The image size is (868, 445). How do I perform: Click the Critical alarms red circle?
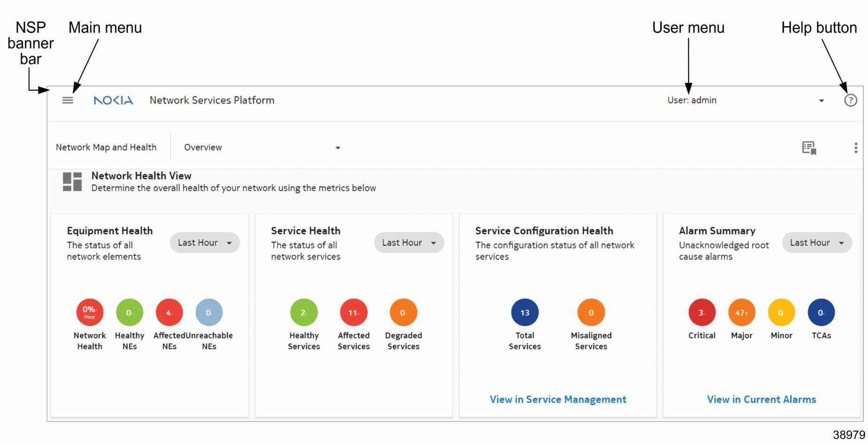tap(702, 312)
